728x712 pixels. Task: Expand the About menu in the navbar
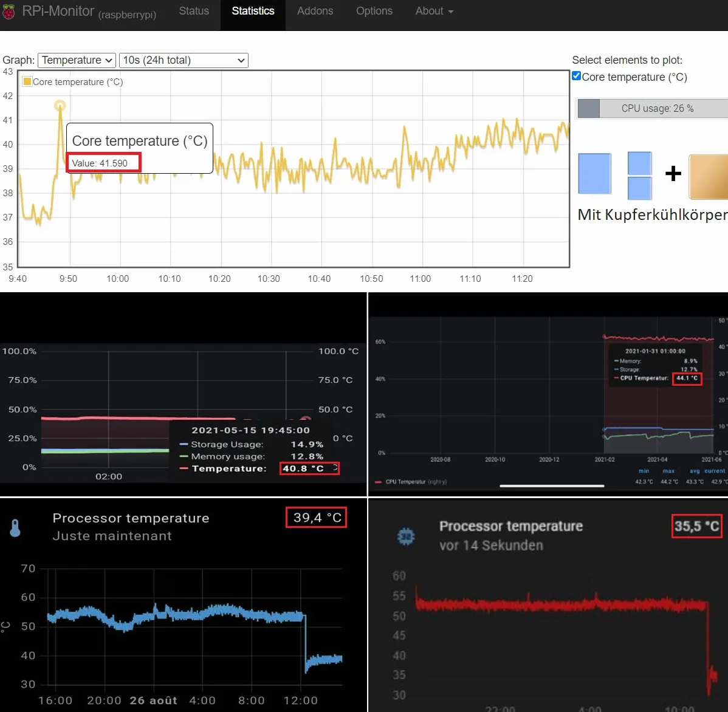click(434, 11)
